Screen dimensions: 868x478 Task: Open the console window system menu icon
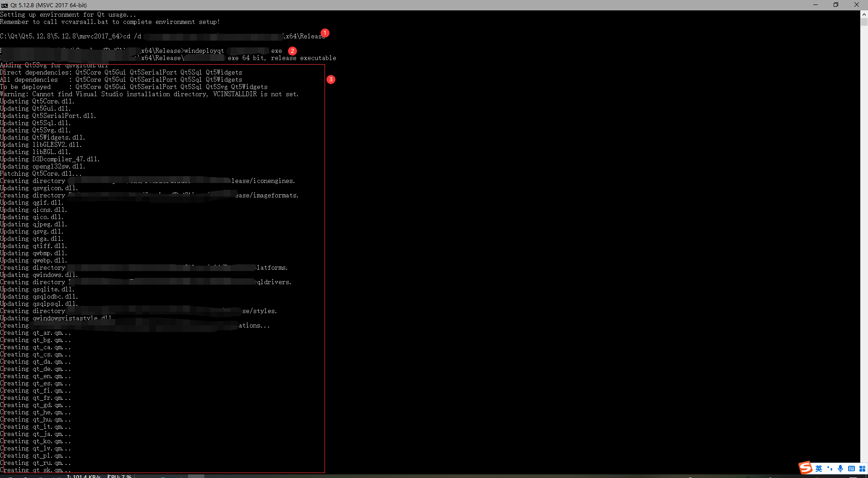click(4, 5)
